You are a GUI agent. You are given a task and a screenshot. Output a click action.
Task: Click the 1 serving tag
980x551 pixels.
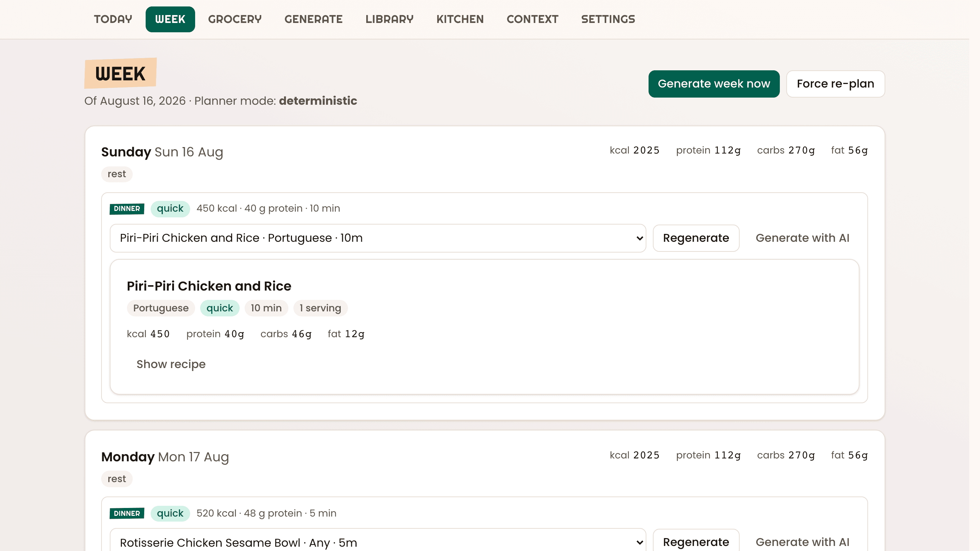(320, 308)
